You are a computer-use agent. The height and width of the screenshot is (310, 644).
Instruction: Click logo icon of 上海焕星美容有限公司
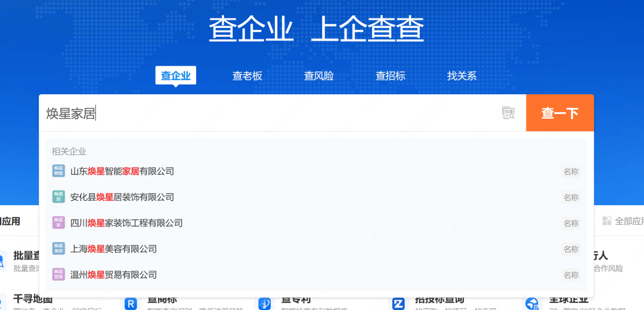coord(58,249)
